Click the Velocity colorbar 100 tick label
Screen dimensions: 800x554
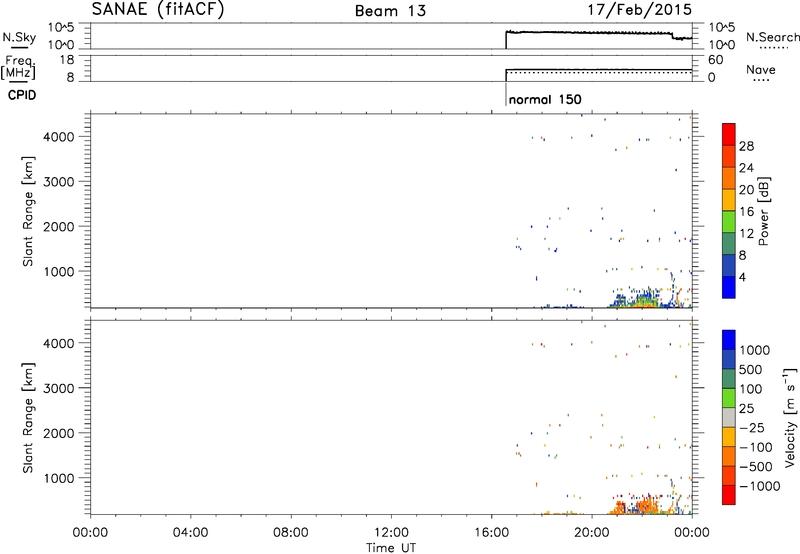click(x=751, y=389)
